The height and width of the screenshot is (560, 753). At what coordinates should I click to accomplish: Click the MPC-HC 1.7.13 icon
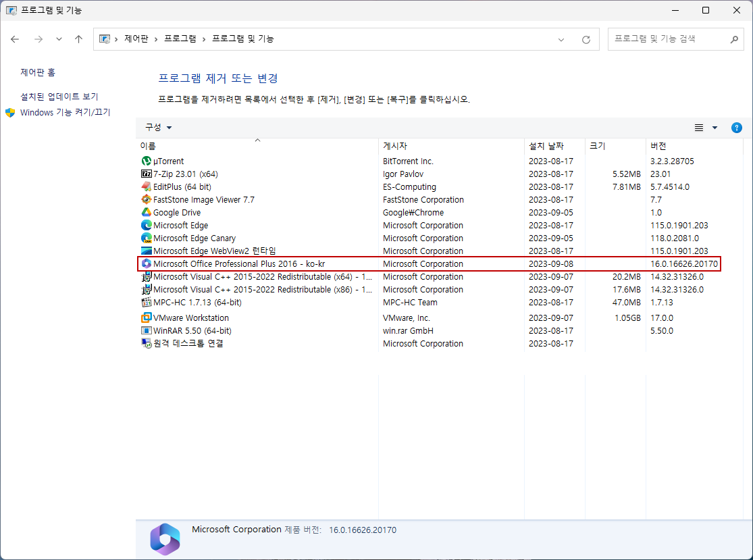(147, 302)
